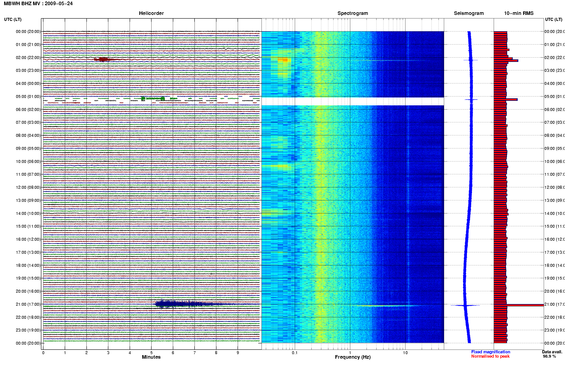This screenshot has width=588, height=368.
Task: Click the '1' frequency tick label
Action: pos(350,353)
